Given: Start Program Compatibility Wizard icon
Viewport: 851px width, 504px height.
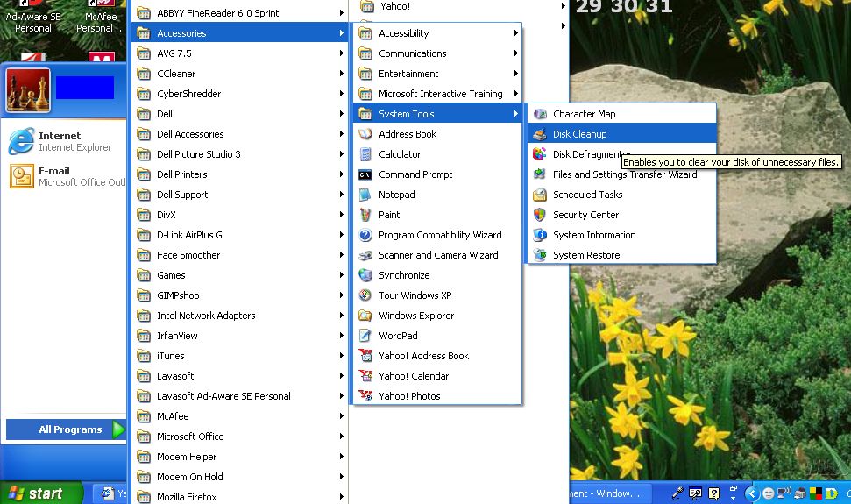Looking at the screenshot, I should (x=365, y=235).
